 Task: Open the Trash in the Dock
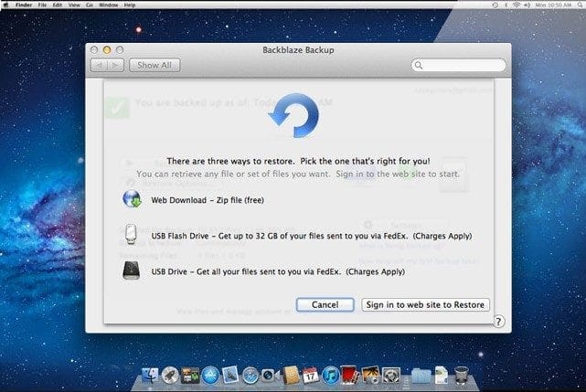pyautogui.click(x=462, y=375)
